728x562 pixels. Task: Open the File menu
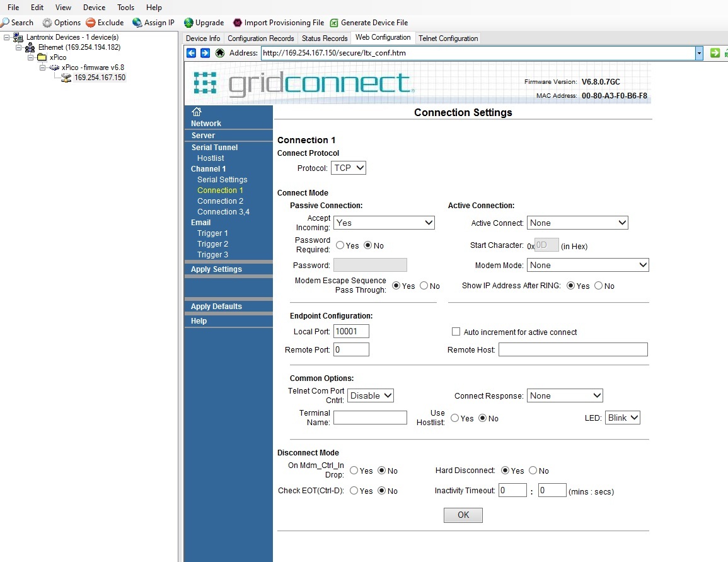[13, 8]
